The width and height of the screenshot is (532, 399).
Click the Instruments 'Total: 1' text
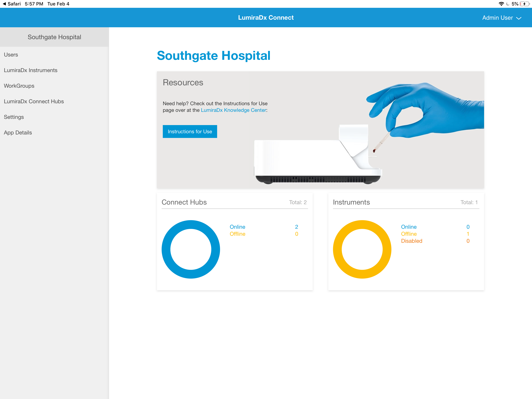pos(469,202)
